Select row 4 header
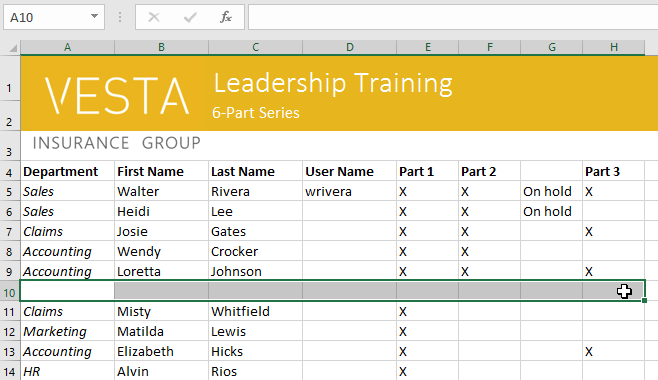 tap(10, 172)
